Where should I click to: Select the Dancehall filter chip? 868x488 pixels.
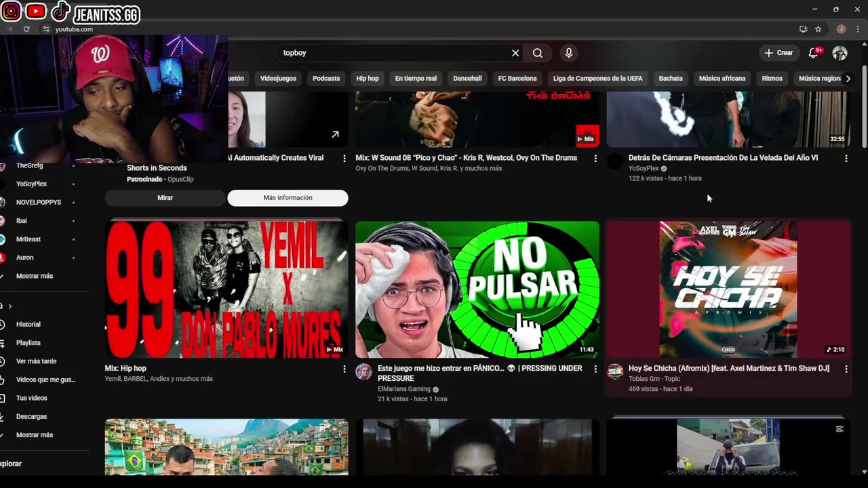click(x=467, y=79)
